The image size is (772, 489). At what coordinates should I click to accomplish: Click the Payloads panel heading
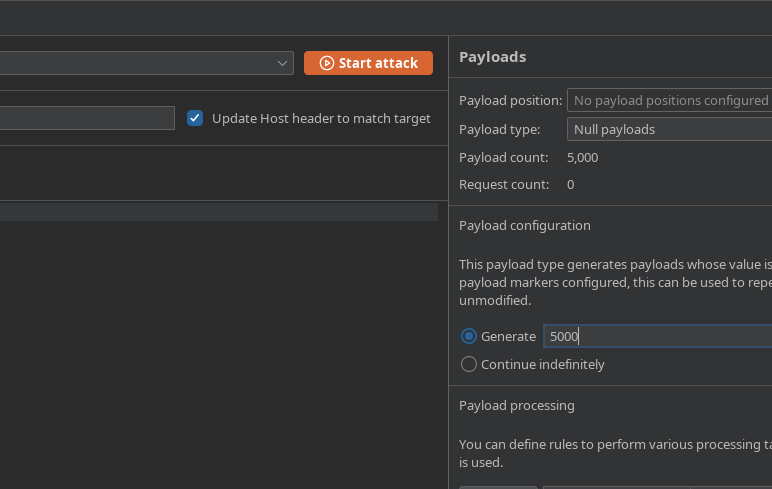coord(492,57)
